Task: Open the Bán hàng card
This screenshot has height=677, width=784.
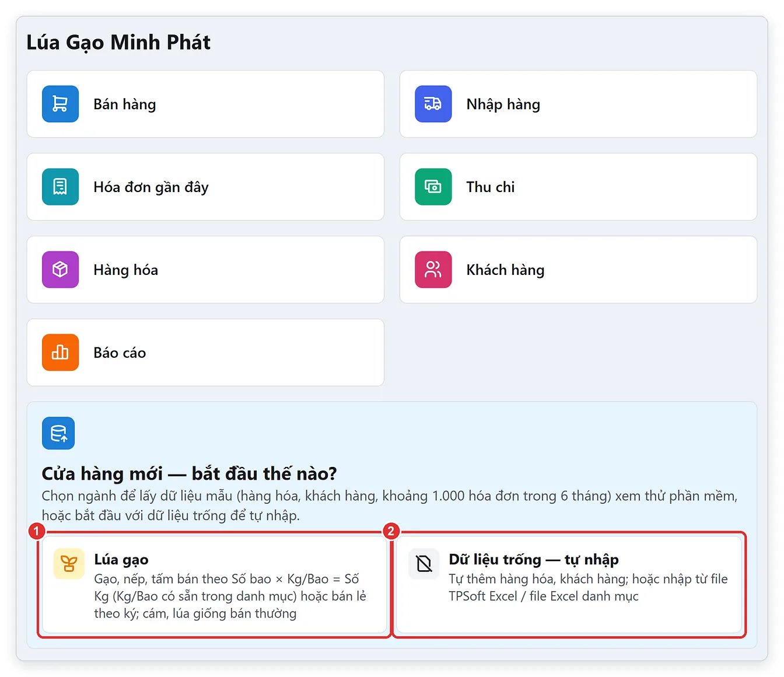Action: coord(205,104)
